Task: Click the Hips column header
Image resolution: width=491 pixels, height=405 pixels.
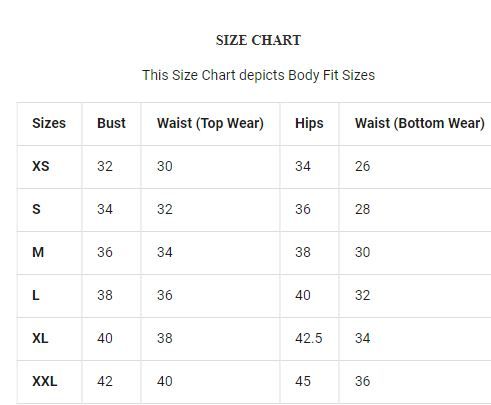Action: (x=309, y=124)
